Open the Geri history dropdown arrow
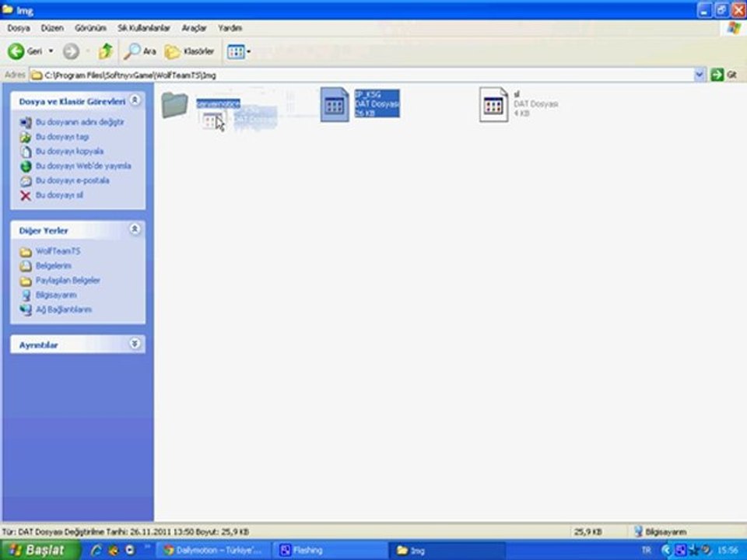This screenshot has width=747, height=560. [51, 51]
